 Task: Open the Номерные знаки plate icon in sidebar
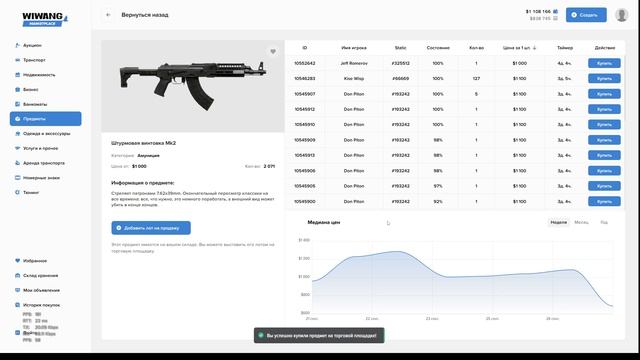pos(17,178)
